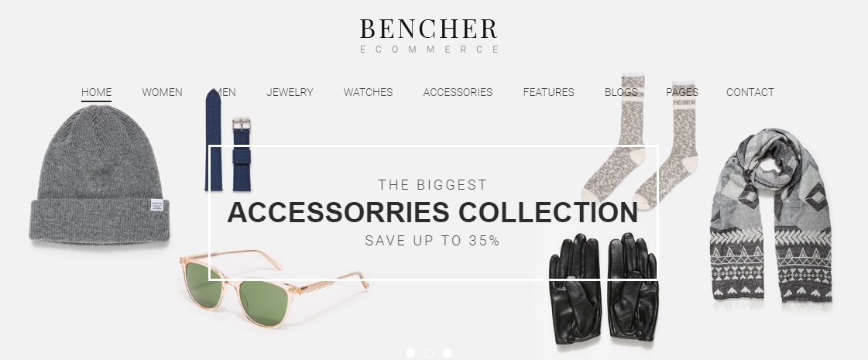Click the BENCHER ecommerce logo
The height and width of the screenshot is (360, 868).
click(429, 36)
